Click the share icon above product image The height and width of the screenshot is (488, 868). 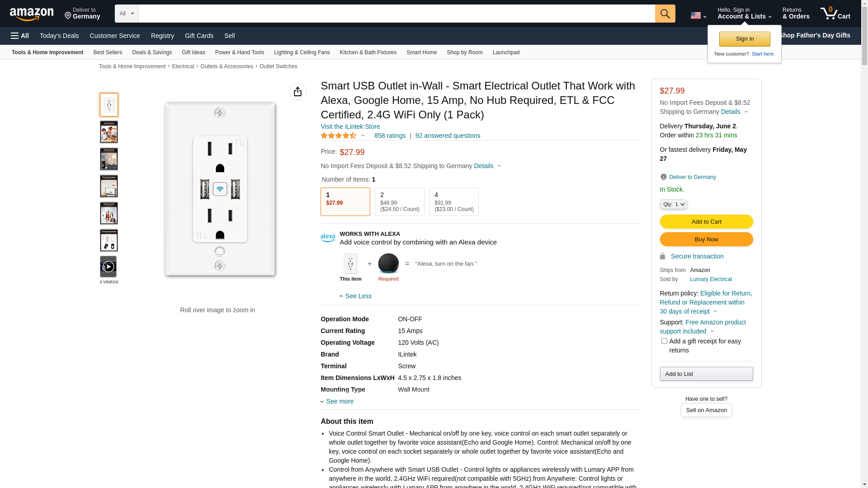coord(297,92)
